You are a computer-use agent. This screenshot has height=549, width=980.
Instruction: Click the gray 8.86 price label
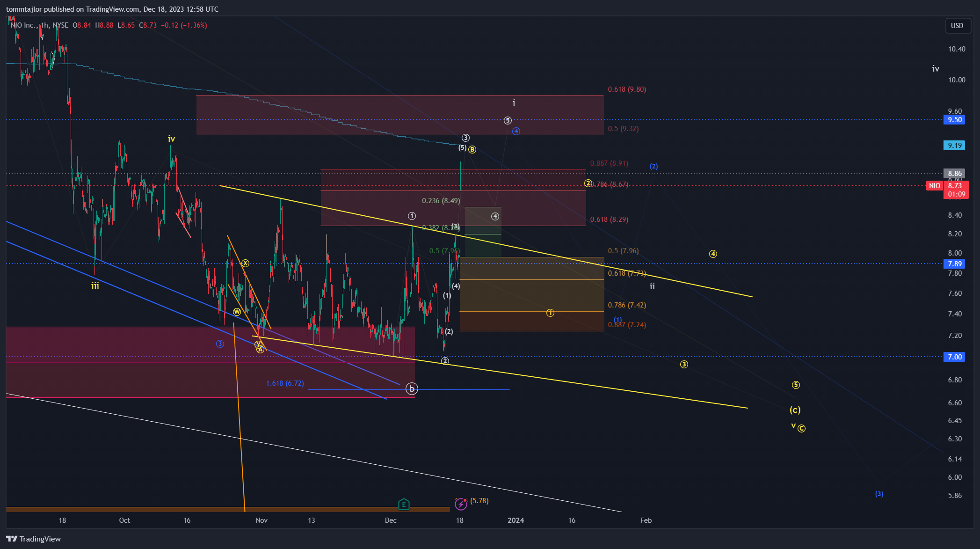(955, 173)
